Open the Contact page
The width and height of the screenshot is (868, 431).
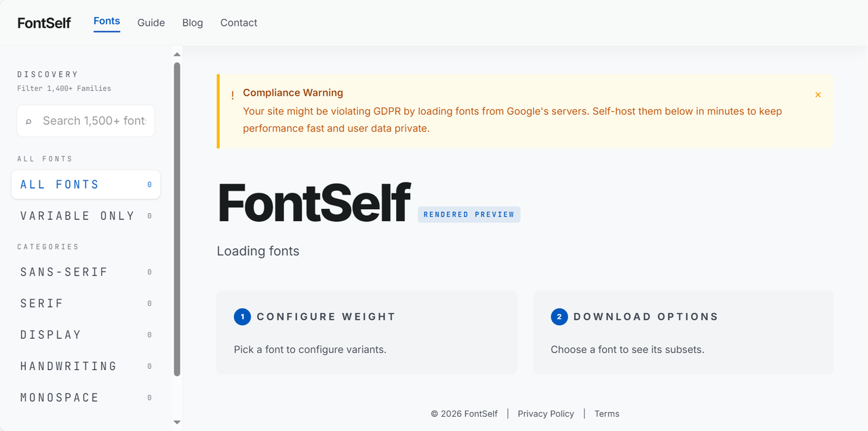point(239,22)
